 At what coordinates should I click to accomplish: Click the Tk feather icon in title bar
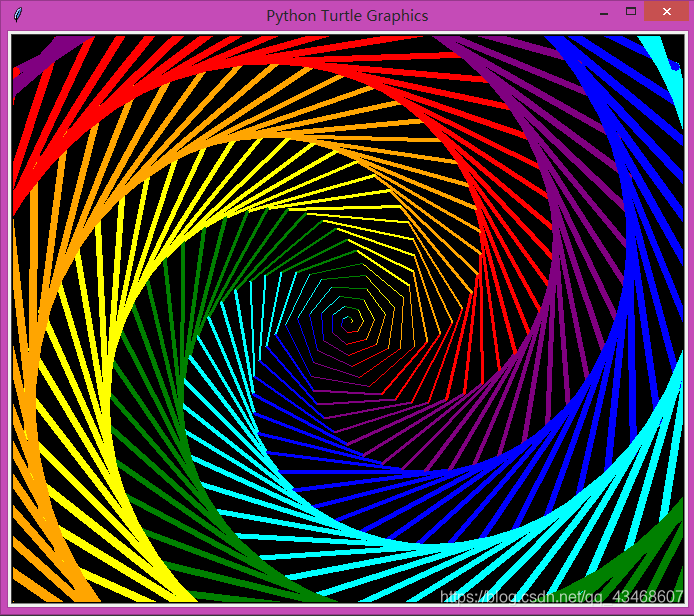(x=17, y=15)
